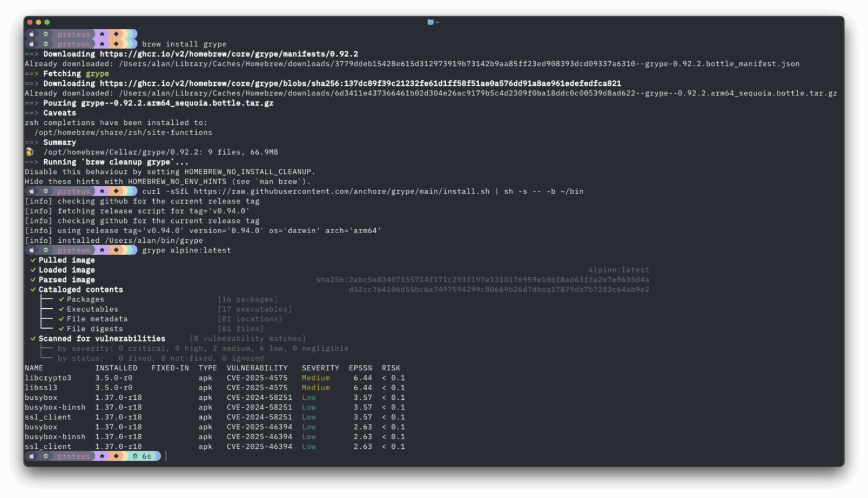Screen dimensions: 868x498
Task: Click the dark clover glyph in the powerline prompt
Action: (x=117, y=456)
